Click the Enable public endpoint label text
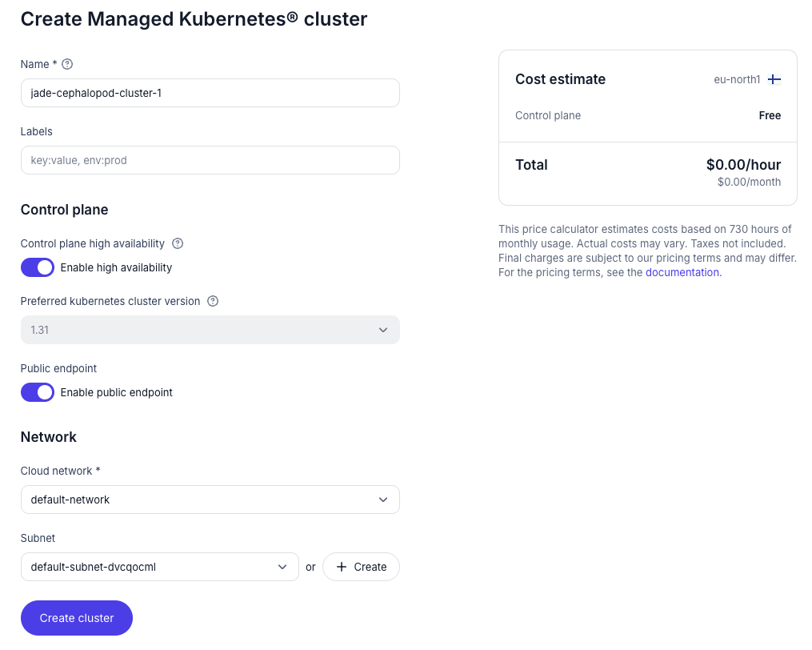 (117, 392)
